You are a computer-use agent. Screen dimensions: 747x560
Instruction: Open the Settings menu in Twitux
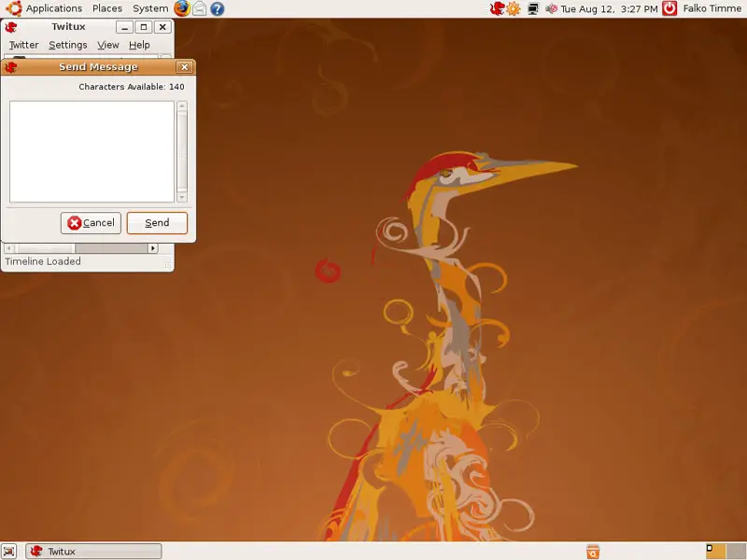click(68, 45)
